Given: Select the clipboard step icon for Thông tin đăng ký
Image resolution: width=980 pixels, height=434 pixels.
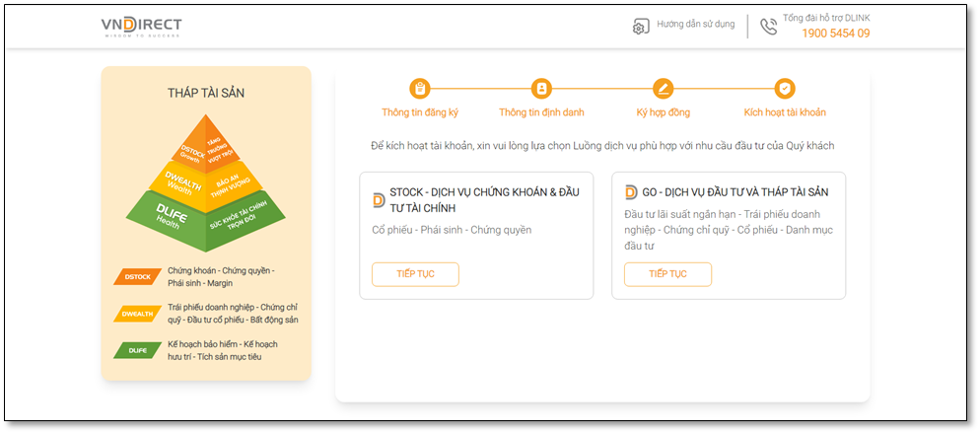Looking at the screenshot, I should tap(420, 89).
